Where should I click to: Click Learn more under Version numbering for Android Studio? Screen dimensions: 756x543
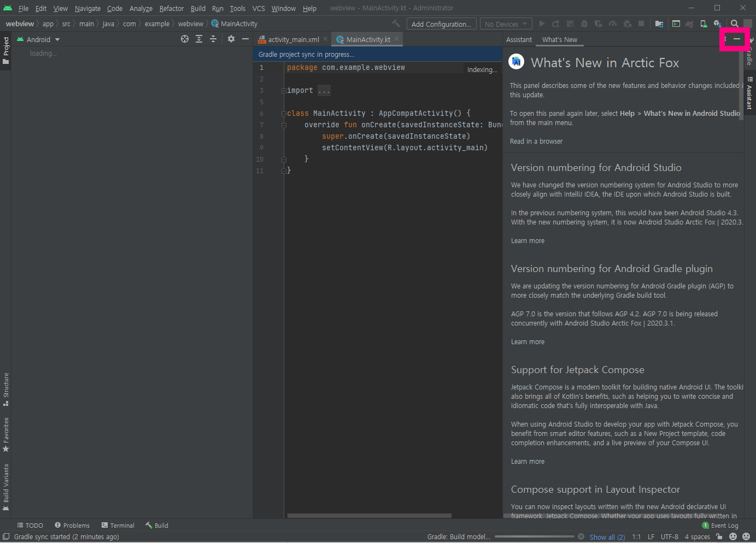click(x=528, y=240)
